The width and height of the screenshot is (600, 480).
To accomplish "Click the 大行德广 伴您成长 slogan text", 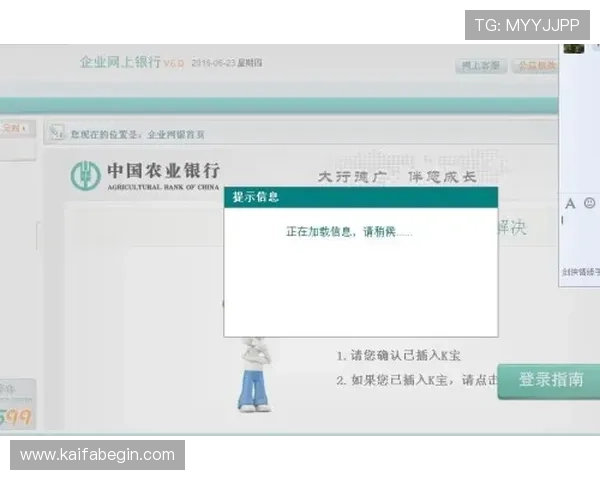I will 397,177.
